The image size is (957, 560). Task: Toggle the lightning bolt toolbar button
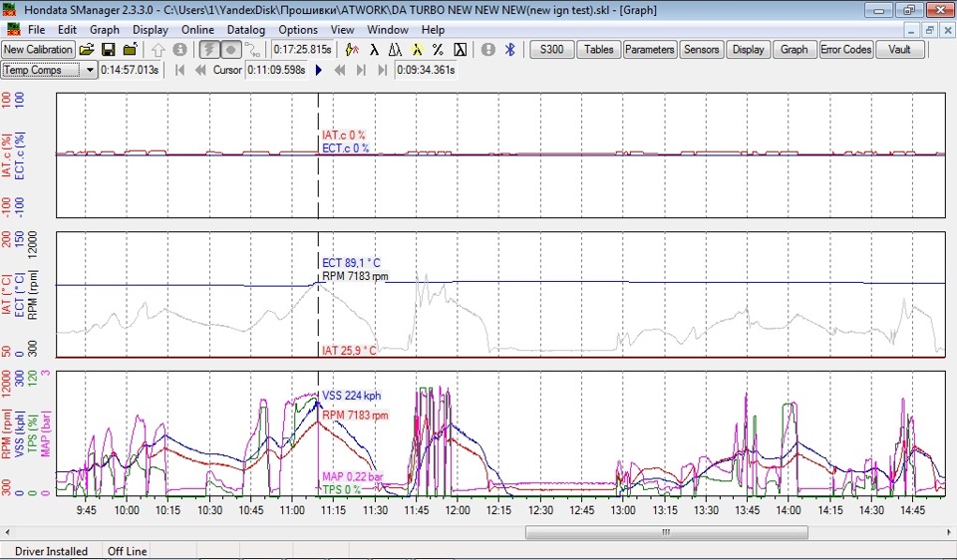coord(209,50)
